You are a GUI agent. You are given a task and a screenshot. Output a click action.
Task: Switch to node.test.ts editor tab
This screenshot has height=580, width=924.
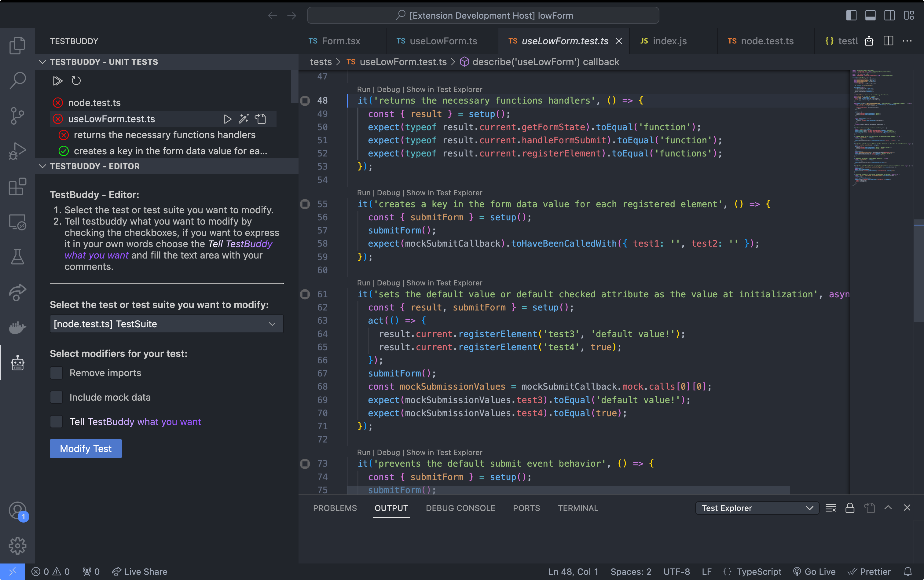coord(761,41)
